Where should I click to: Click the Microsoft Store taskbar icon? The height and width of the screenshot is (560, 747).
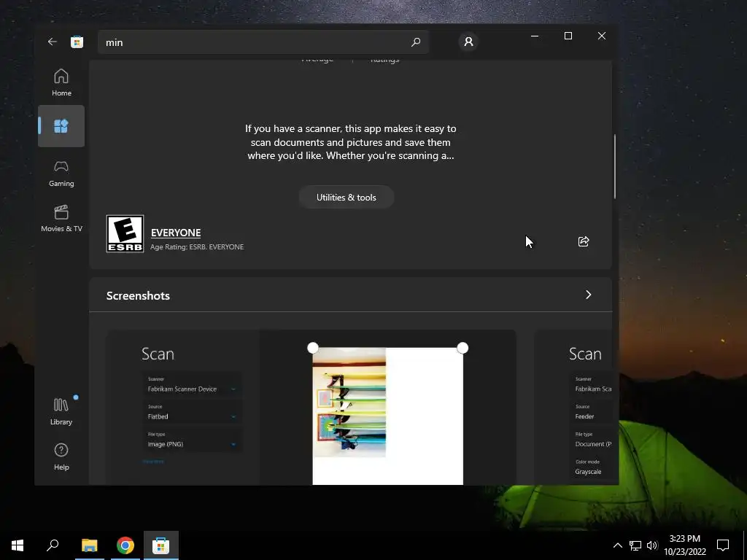(161, 545)
